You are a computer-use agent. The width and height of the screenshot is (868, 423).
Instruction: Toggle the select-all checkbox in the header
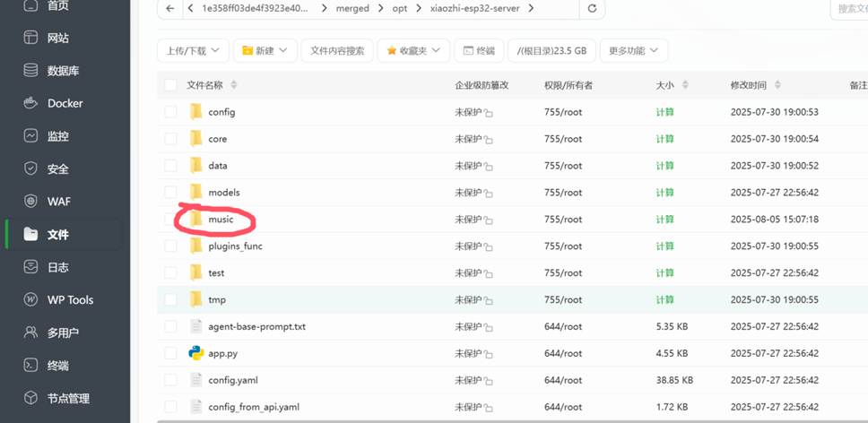(170, 85)
